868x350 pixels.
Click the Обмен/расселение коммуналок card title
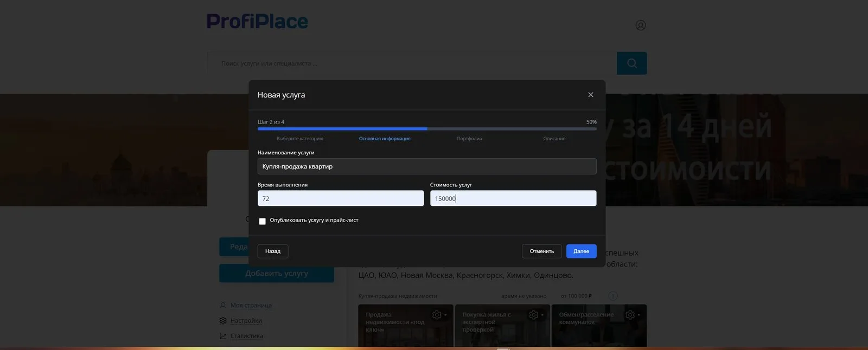[x=586, y=318]
